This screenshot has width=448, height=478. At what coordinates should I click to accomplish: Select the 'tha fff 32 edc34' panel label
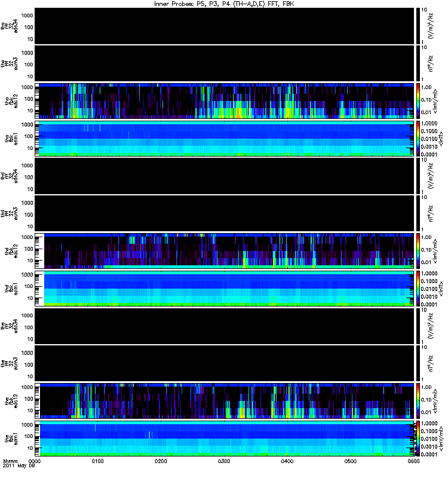click(x=10, y=26)
